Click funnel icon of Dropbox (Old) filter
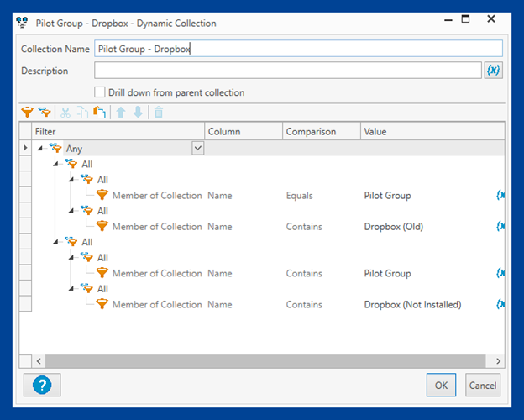 pos(102,226)
